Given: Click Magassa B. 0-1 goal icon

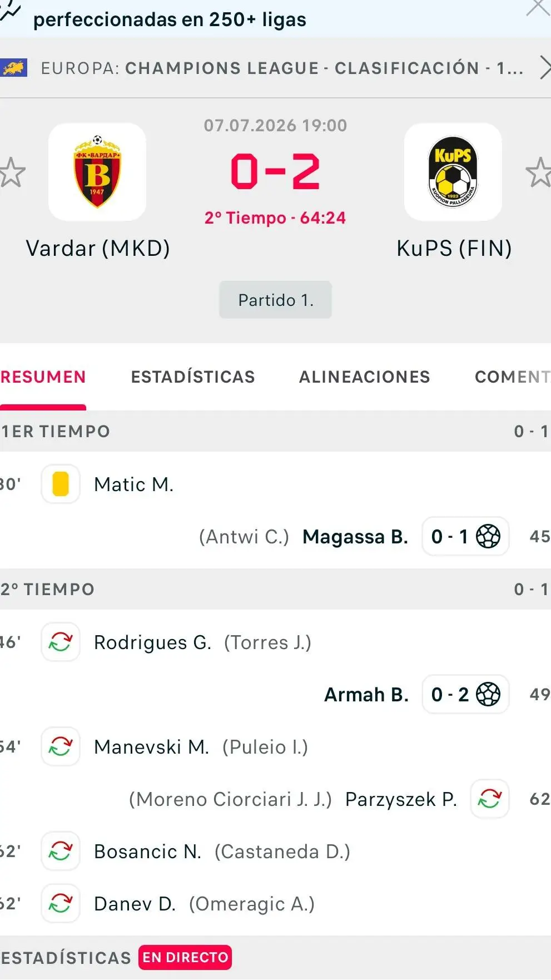Looking at the screenshot, I should (488, 536).
